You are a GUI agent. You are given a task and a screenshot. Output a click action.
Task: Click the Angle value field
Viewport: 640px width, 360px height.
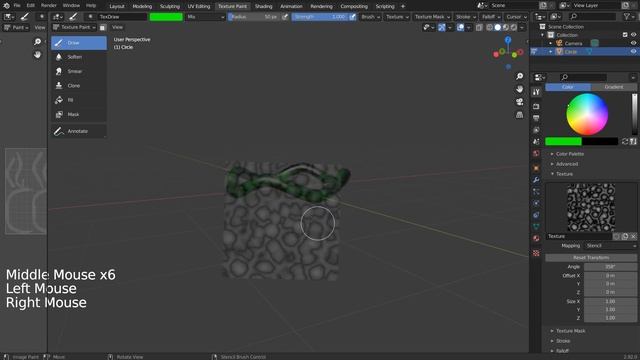610,267
